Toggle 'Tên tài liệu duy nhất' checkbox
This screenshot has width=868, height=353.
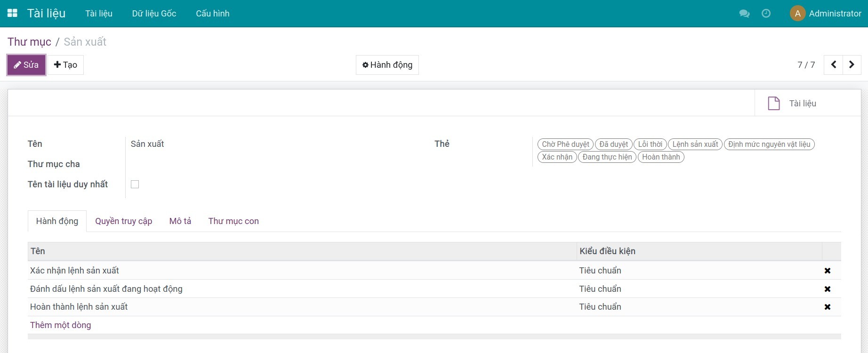[x=135, y=185]
